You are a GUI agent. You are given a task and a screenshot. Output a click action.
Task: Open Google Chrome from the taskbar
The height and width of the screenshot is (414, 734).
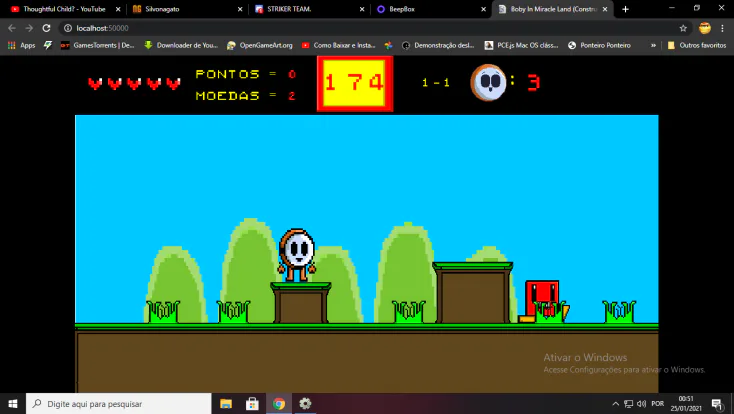click(279, 404)
